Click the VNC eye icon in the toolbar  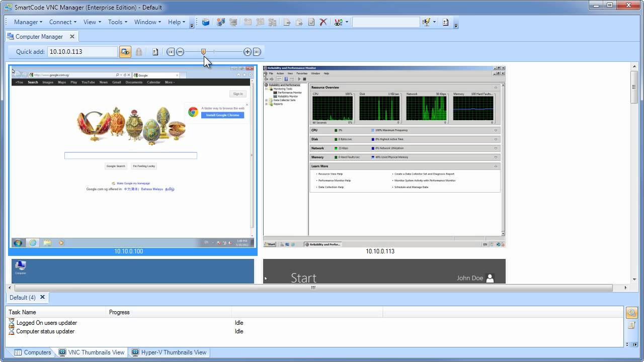(338, 22)
